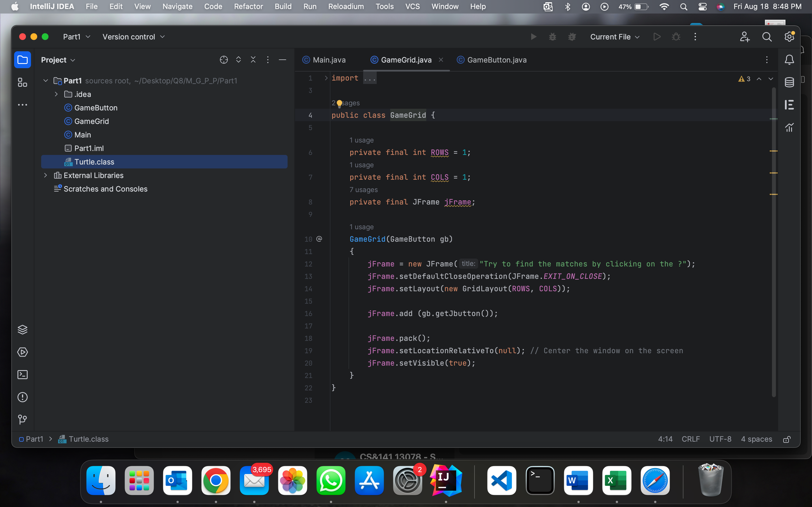Open the Database tool window
This screenshot has height=507, width=812.
click(x=789, y=82)
